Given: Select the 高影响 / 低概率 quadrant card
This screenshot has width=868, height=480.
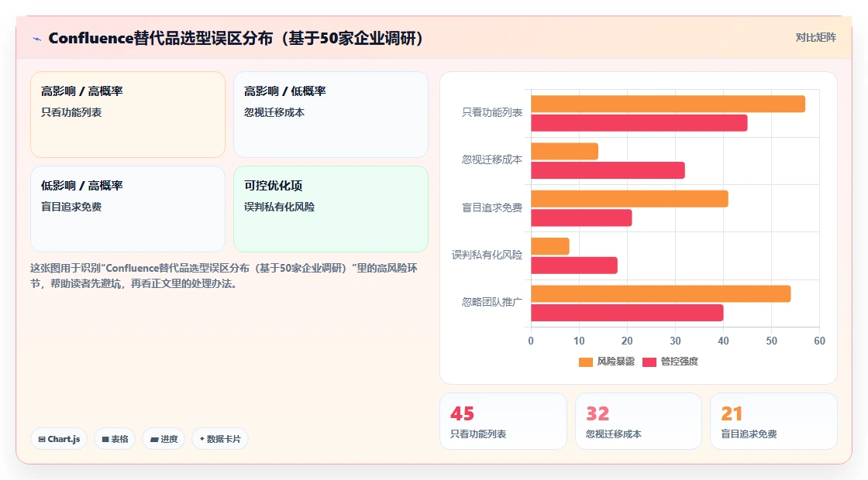Looking at the screenshot, I should (x=330, y=115).
